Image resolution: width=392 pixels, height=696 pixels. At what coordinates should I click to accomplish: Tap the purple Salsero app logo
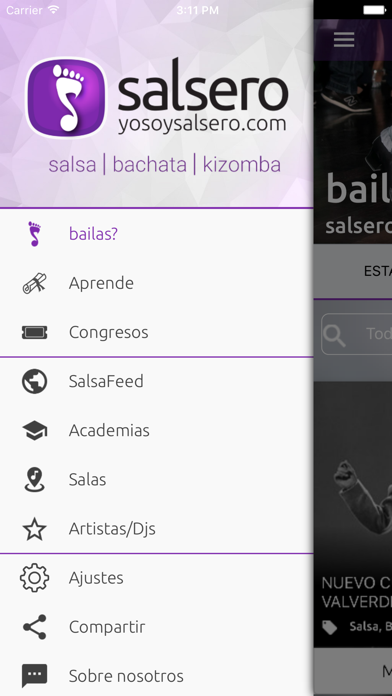66,97
